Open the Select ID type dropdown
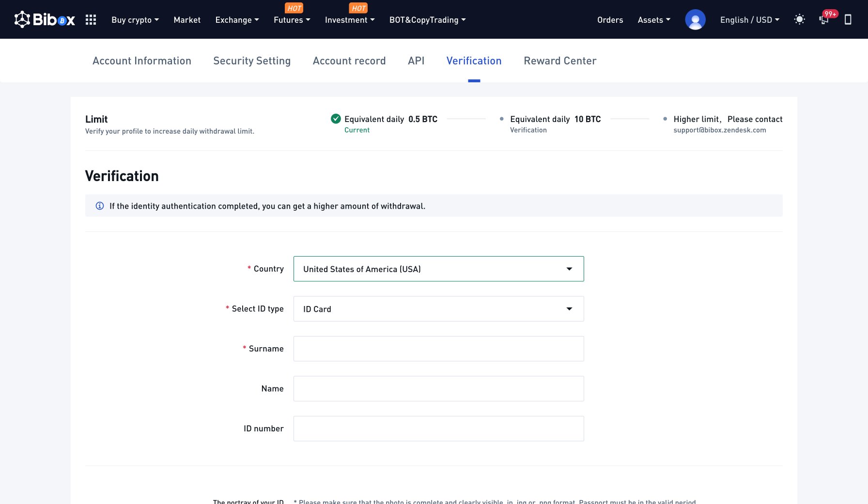868x504 pixels. [x=438, y=309]
